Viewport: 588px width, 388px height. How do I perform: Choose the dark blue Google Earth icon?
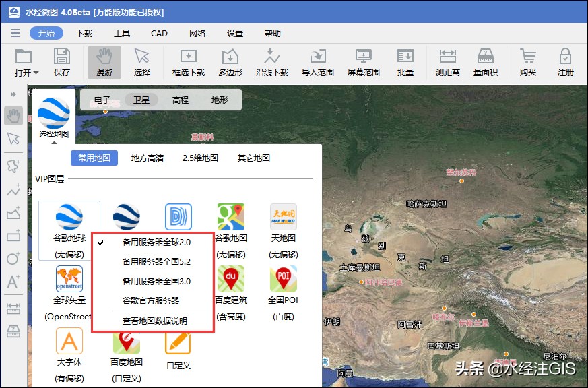[127, 217]
